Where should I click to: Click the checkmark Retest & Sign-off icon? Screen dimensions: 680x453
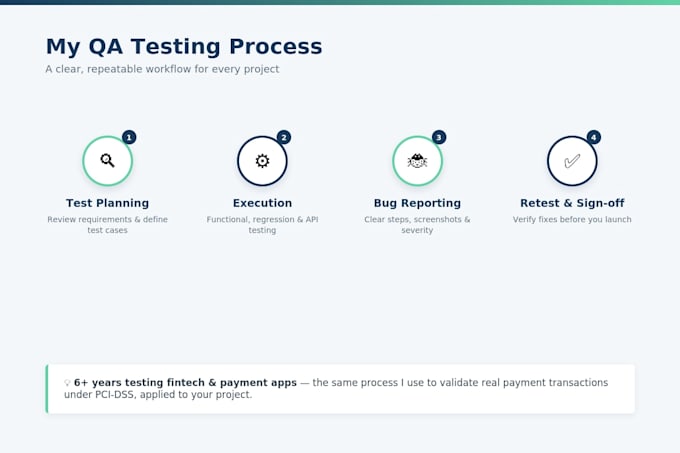point(572,161)
